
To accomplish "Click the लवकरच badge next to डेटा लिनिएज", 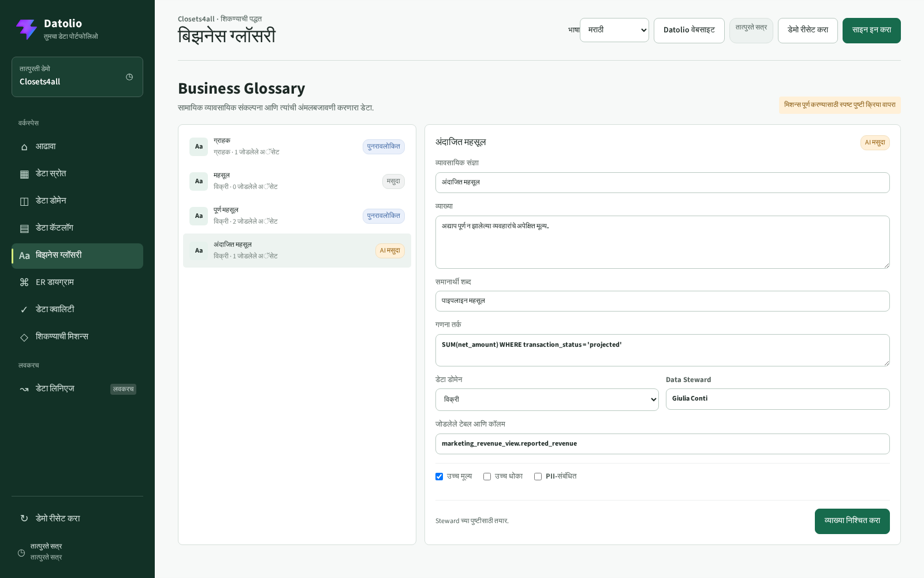I will pyautogui.click(x=123, y=390).
